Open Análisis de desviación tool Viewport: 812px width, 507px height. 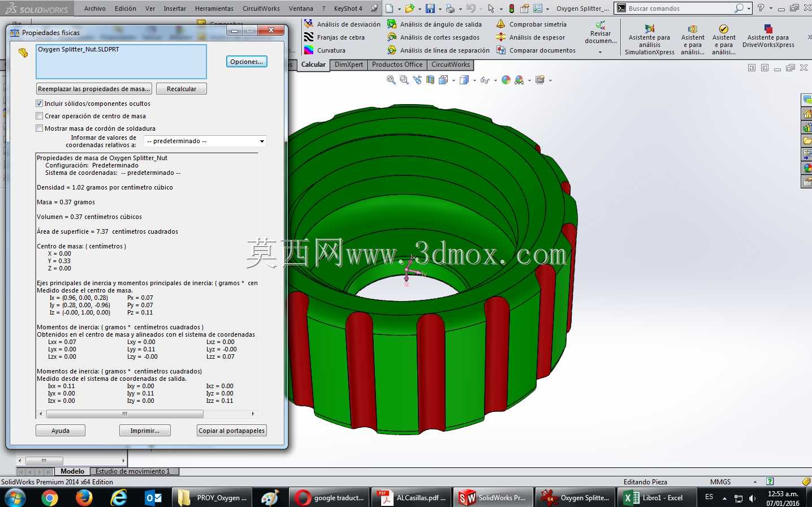342,24
